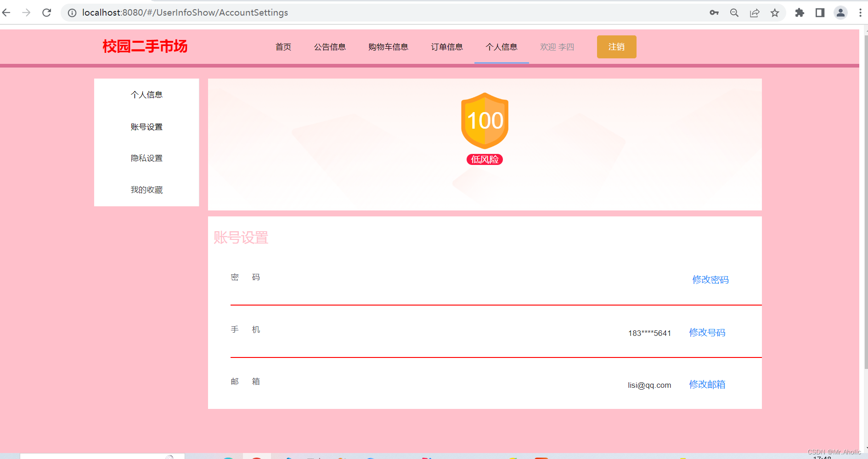Click the 修改密码 link
This screenshot has width=868, height=459.
(710, 279)
